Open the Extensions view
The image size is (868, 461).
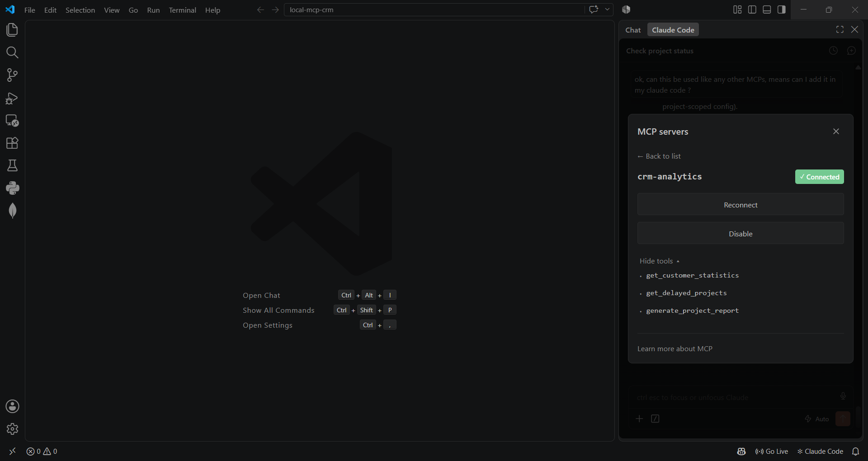tap(12, 143)
